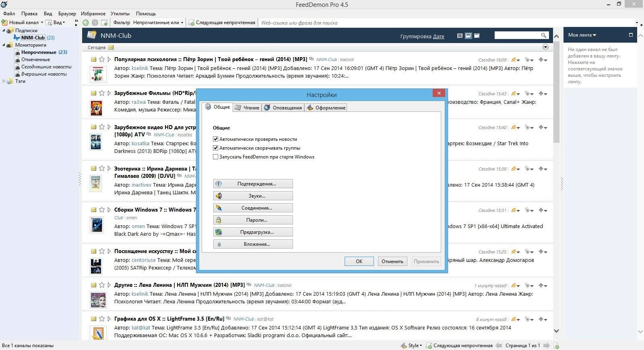Select Отмеченные in the tree
Viewport: 644px width, 350px height.
(x=35, y=59)
